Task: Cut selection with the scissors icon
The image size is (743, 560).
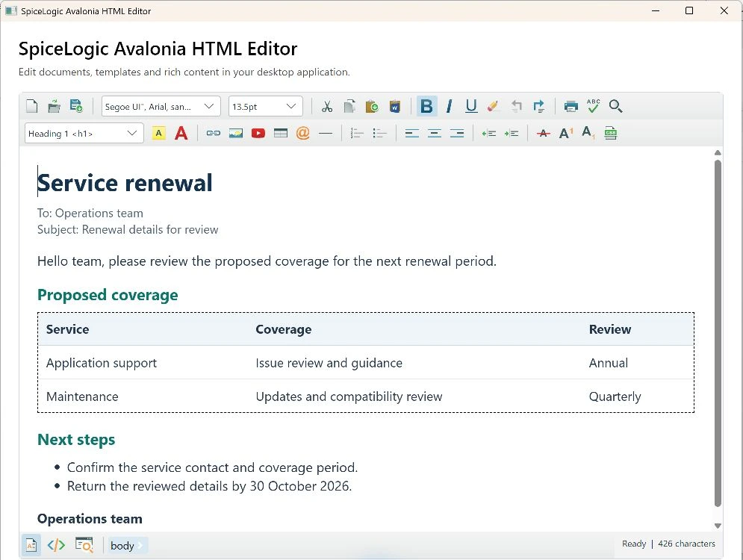Action: (x=327, y=106)
